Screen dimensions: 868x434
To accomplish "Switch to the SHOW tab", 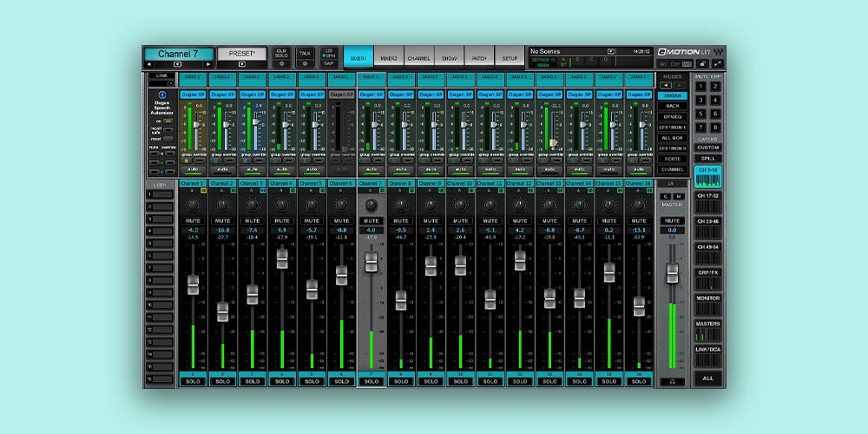I will tap(449, 57).
